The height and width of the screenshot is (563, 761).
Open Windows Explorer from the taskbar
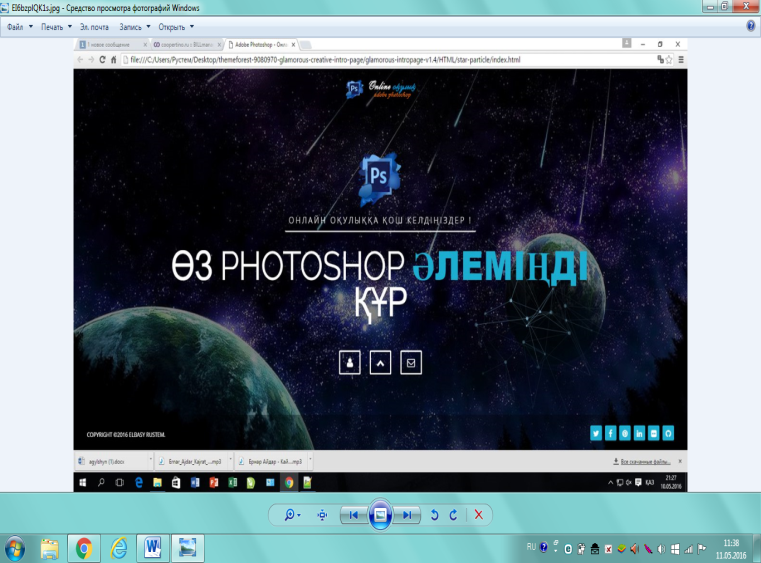coord(49,549)
